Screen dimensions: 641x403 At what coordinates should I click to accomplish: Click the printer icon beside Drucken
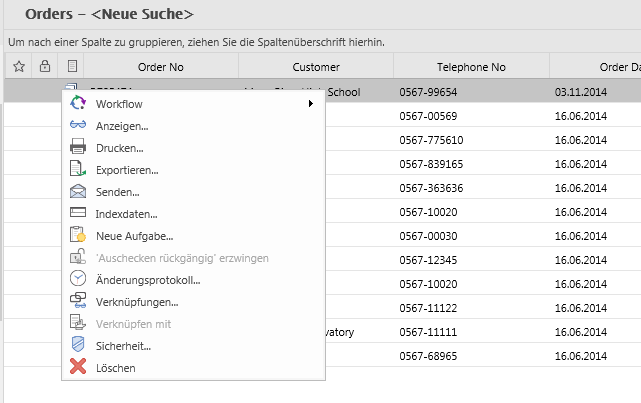point(78,148)
